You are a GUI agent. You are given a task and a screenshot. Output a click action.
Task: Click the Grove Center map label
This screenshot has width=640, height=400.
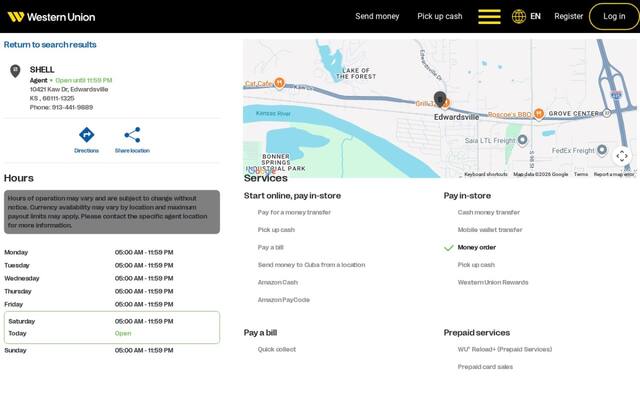click(x=573, y=113)
